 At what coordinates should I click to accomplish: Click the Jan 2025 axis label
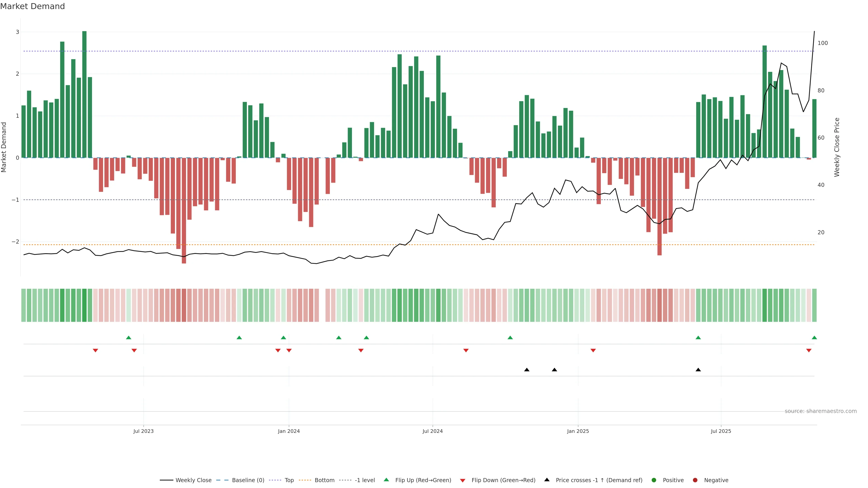[x=578, y=432]
